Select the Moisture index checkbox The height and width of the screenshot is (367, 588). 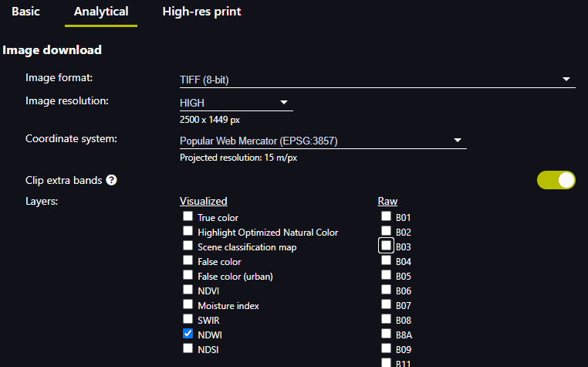click(188, 305)
